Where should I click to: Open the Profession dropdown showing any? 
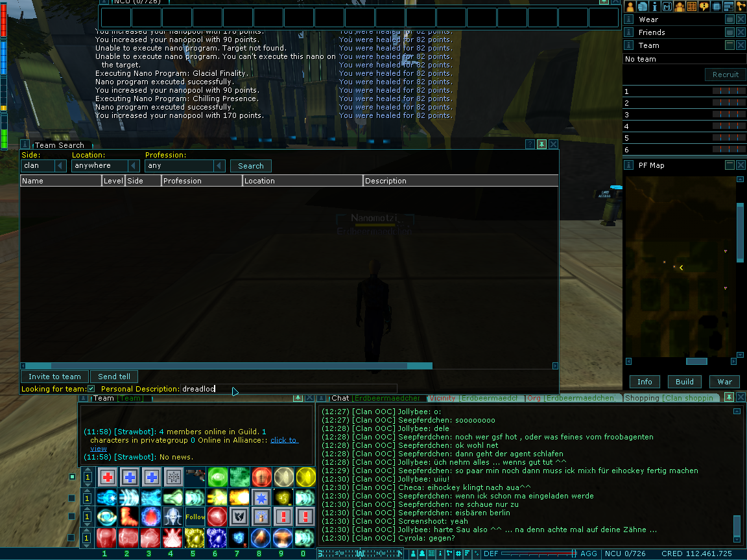pos(185,166)
